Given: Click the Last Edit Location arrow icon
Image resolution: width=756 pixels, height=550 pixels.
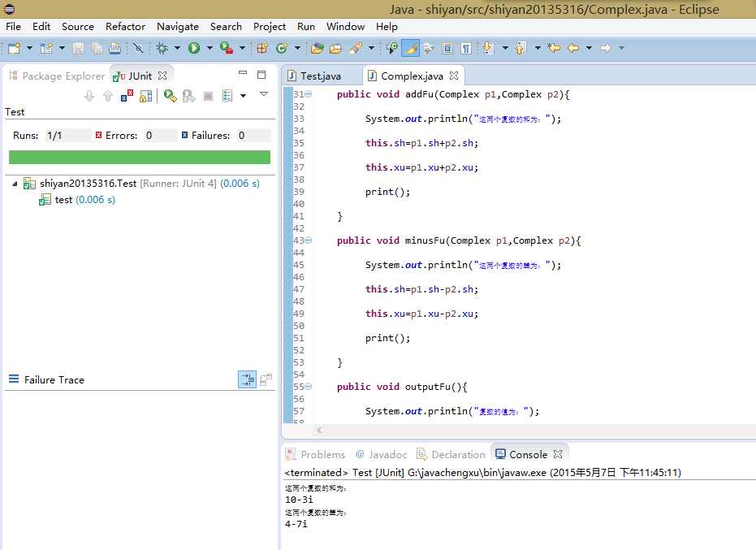Looking at the screenshot, I should coord(554,48).
